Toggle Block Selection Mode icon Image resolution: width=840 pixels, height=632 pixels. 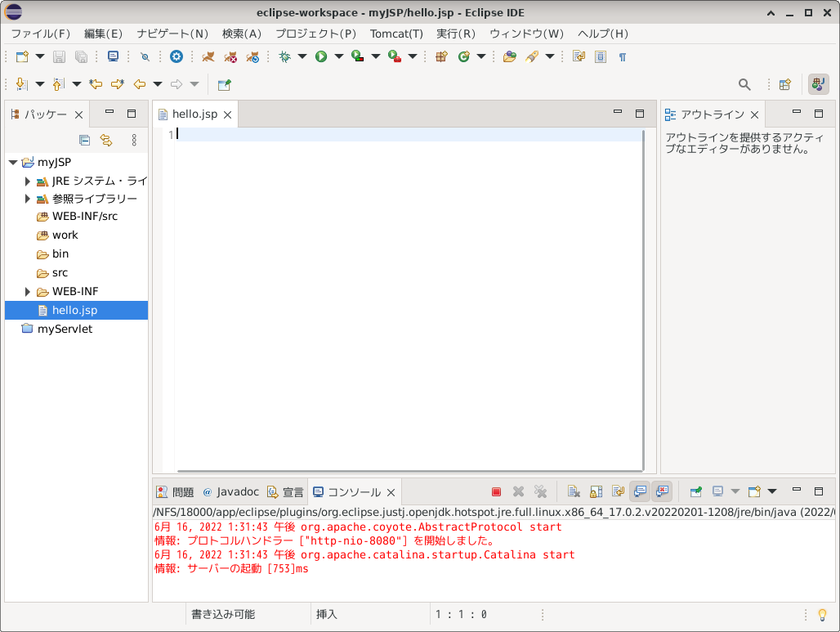pos(601,56)
